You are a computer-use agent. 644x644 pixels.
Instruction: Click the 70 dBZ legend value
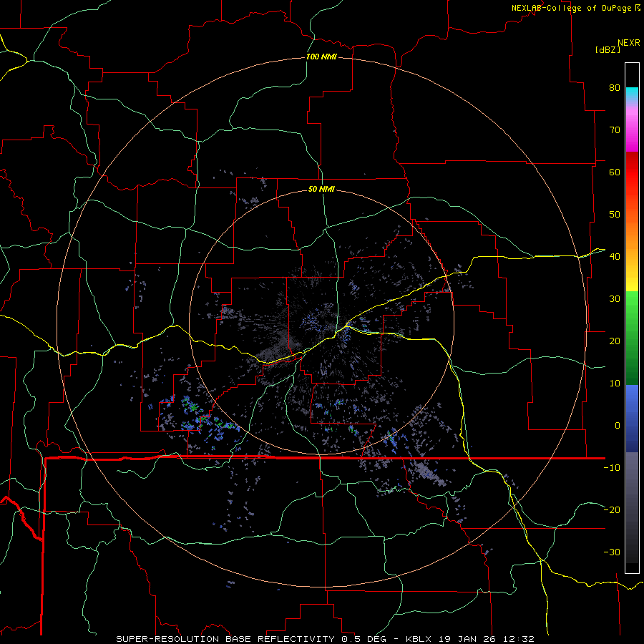pos(615,130)
